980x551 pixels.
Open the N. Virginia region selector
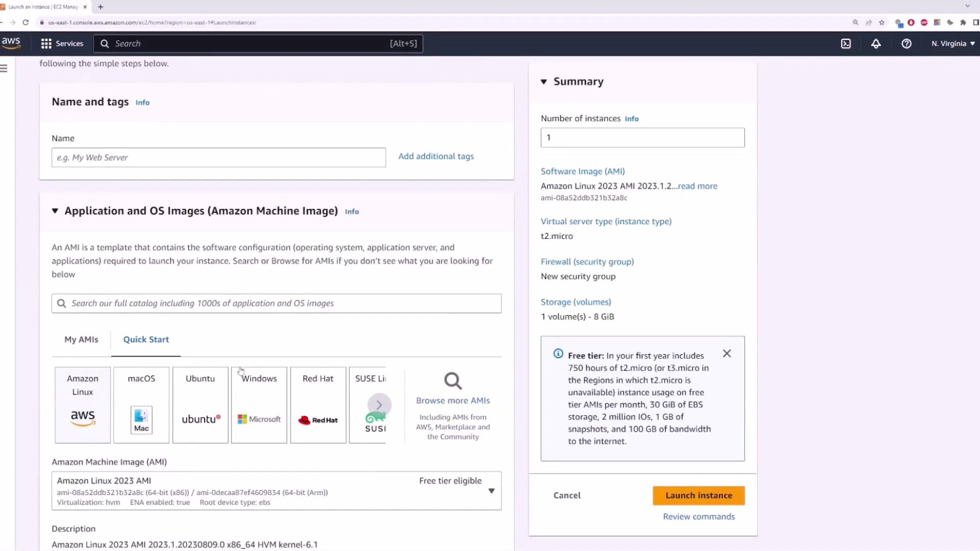tap(952, 43)
